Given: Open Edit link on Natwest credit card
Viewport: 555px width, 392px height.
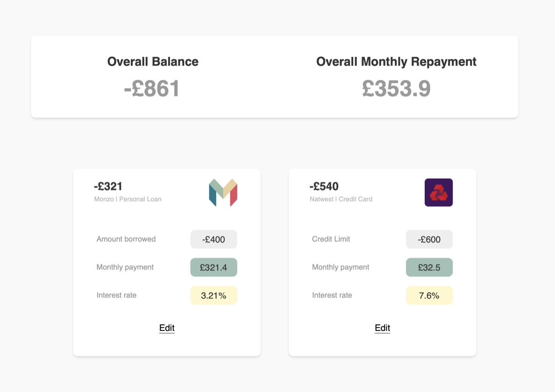Looking at the screenshot, I should tap(382, 328).
